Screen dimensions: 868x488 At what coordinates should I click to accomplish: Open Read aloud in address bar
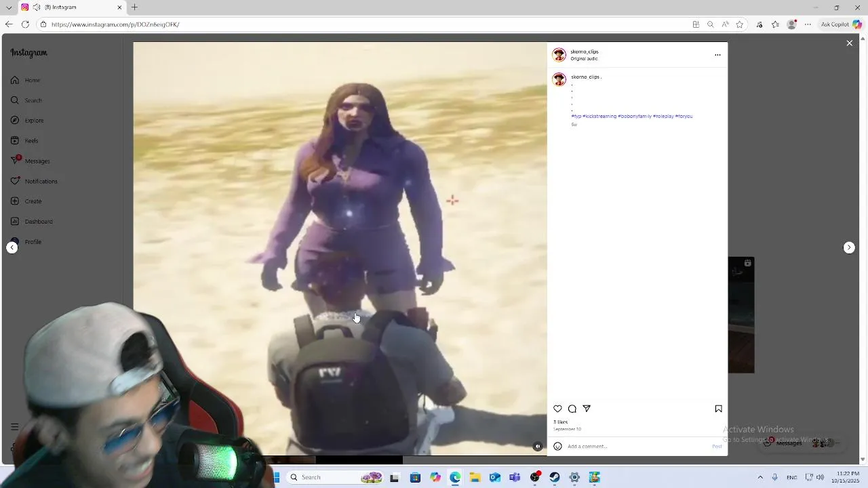click(725, 24)
